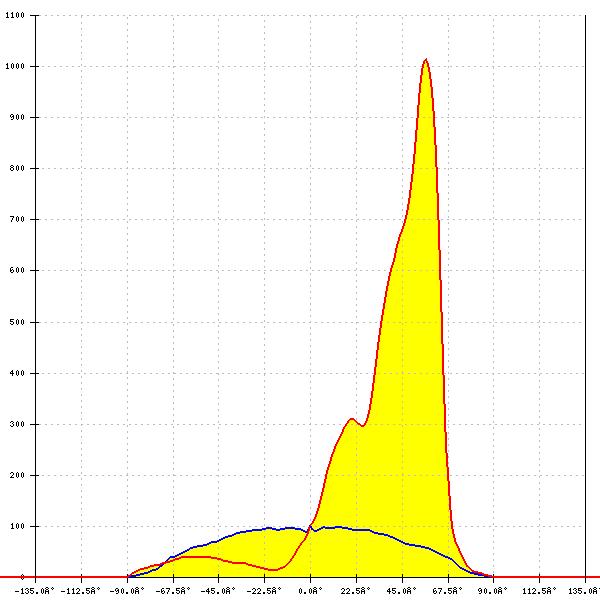Viewport: 600px width, 600px height.
Task: Click the -90.0° x-axis label
Action: [x=128, y=591]
